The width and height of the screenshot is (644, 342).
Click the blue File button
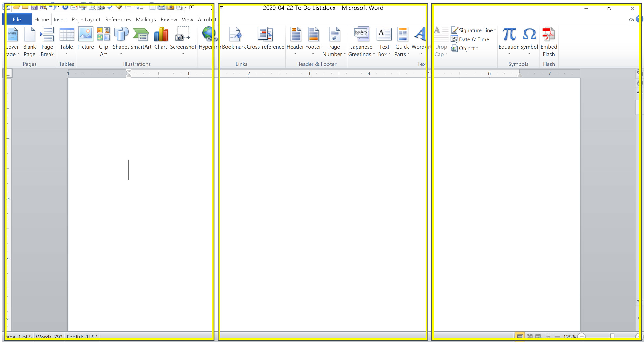coord(17,19)
